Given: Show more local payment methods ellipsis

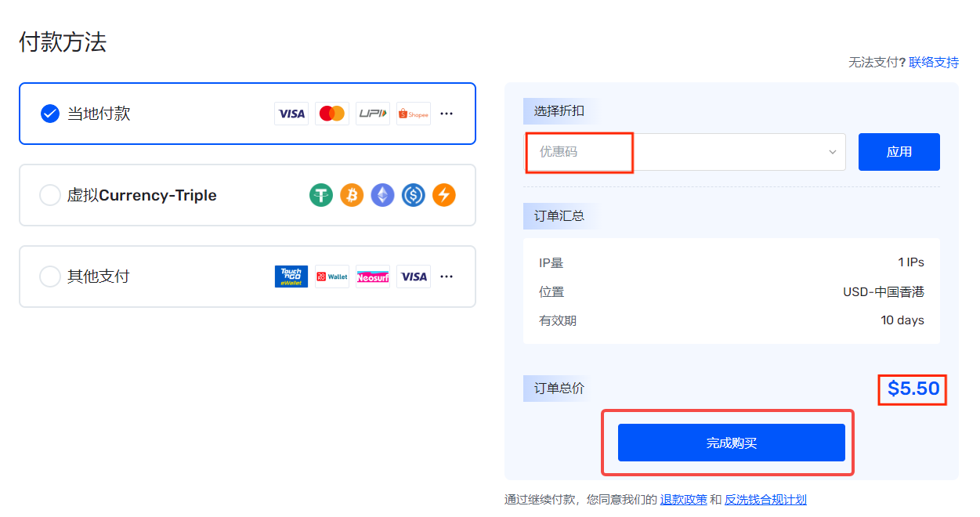Looking at the screenshot, I should pyautogui.click(x=447, y=114).
